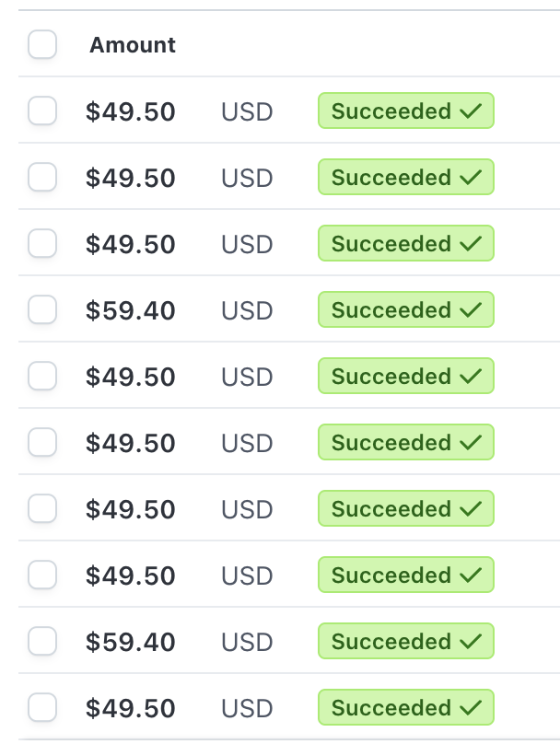The height and width of the screenshot is (744, 560).
Task: Check the checkbox in the final payment row
Action: pos(42,708)
